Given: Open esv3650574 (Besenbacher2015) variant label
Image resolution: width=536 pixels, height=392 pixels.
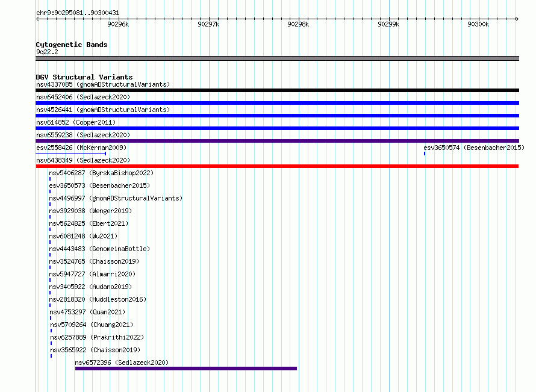Looking at the screenshot, I should (x=474, y=148).
